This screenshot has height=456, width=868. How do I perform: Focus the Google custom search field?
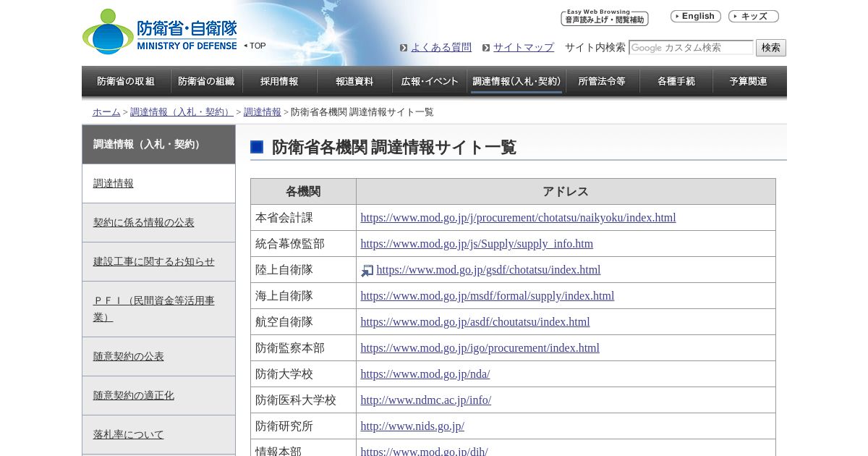pyautogui.click(x=691, y=48)
